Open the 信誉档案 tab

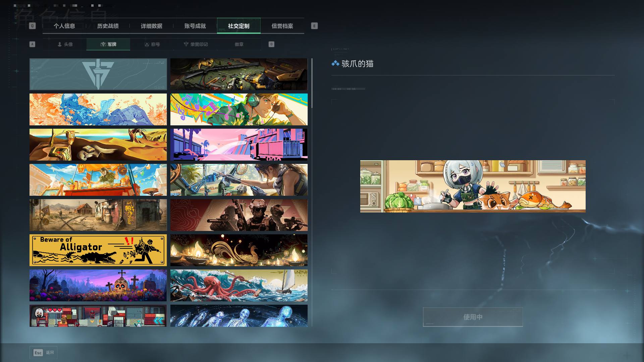click(x=282, y=26)
